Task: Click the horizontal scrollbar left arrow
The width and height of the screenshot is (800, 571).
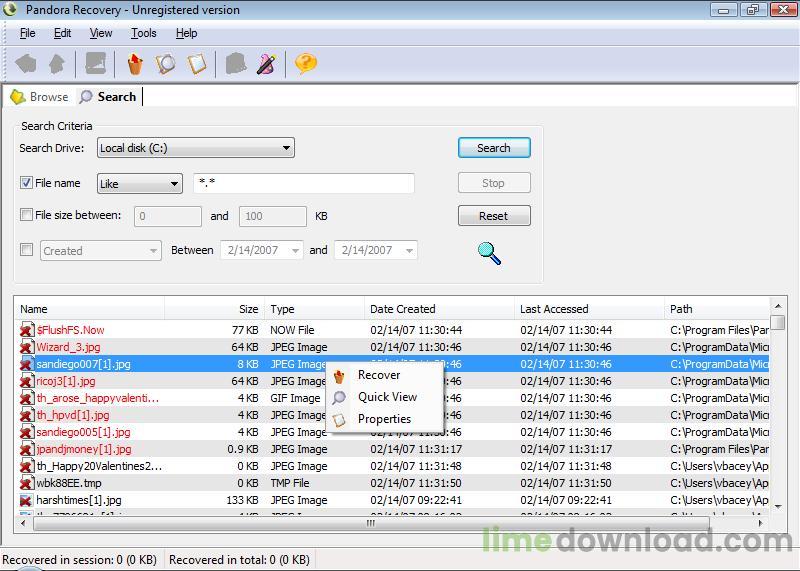Action: click(x=23, y=523)
